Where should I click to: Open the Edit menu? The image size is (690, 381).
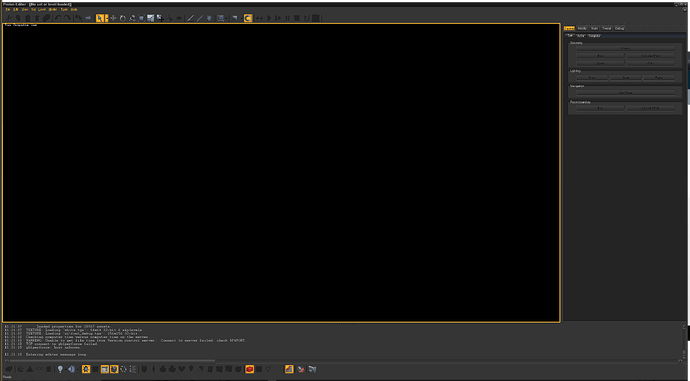16,9
